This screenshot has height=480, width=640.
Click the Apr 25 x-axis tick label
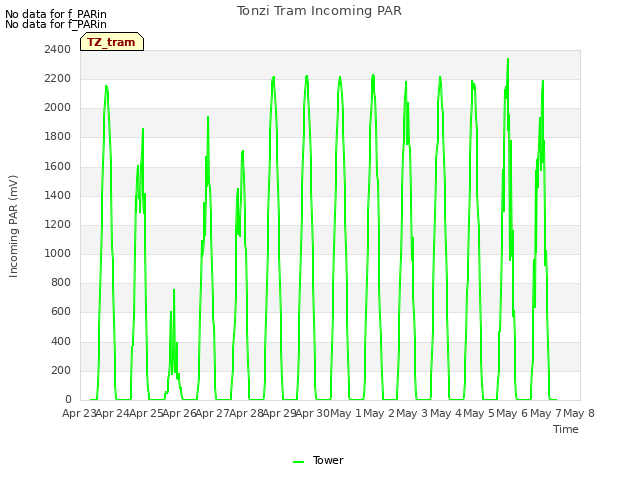pos(146,413)
